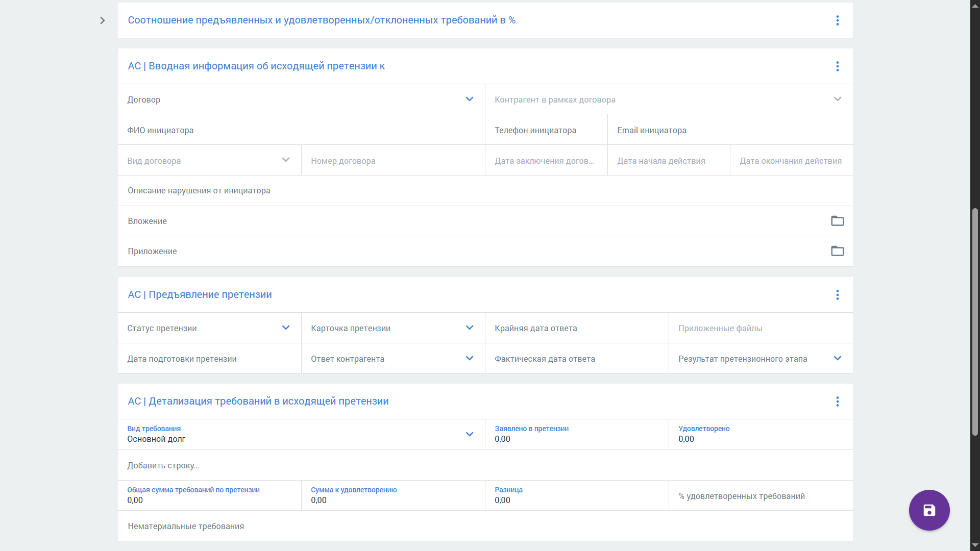Click the Дата заключения договора field
980x551 pixels.
pyautogui.click(x=546, y=160)
